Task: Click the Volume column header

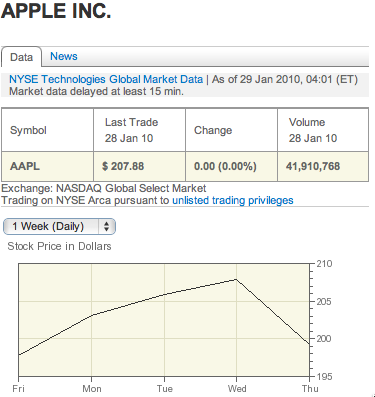Action: point(323,130)
